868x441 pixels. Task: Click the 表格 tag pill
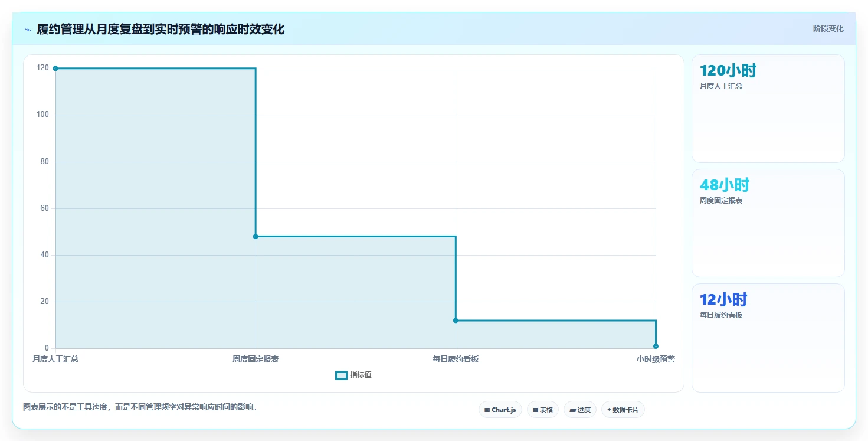point(543,410)
